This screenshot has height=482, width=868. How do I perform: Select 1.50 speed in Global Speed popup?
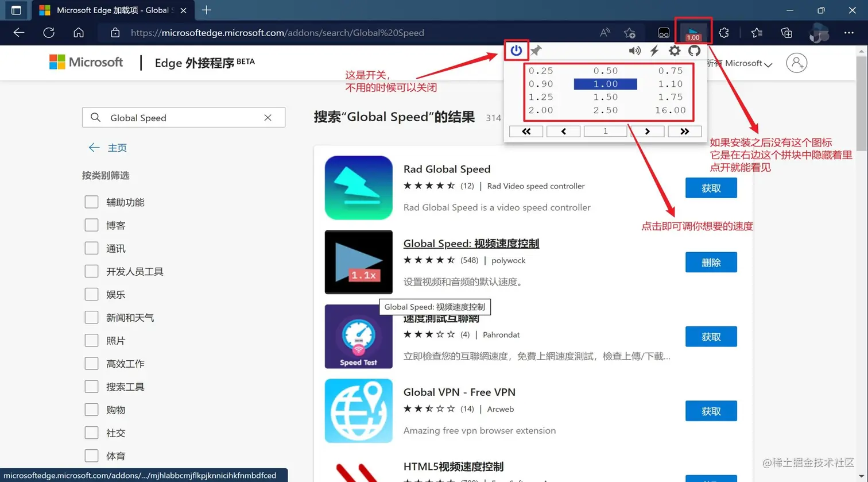(x=605, y=97)
